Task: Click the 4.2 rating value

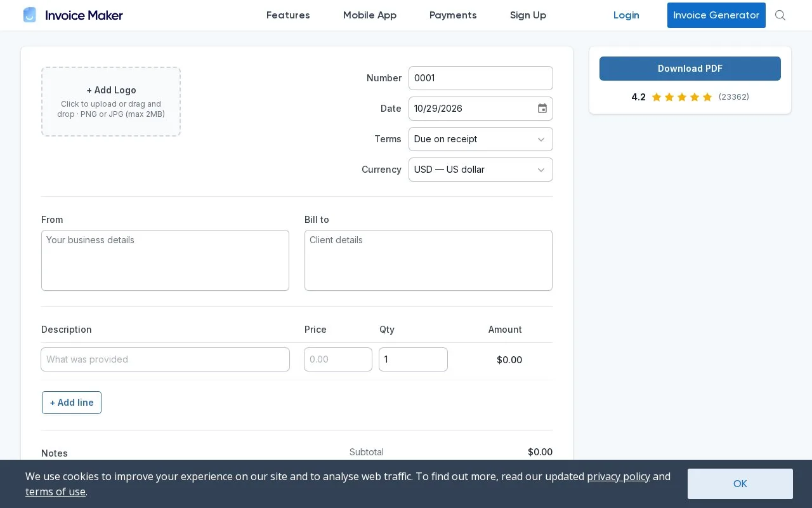Action: (x=638, y=97)
